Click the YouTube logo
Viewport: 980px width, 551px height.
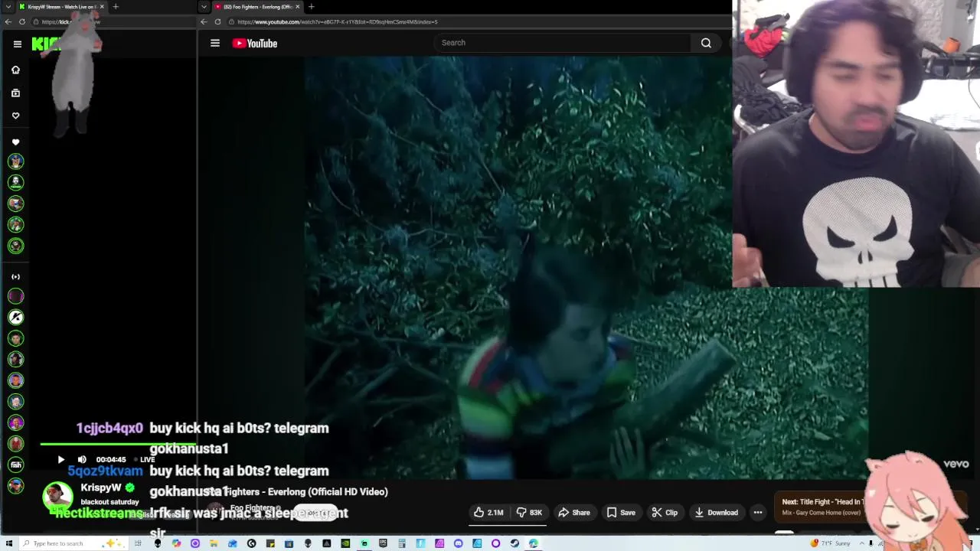pyautogui.click(x=255, y=44)
